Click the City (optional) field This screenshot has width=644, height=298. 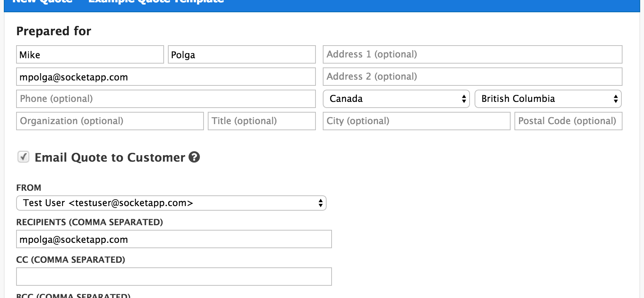coord(416,121)
